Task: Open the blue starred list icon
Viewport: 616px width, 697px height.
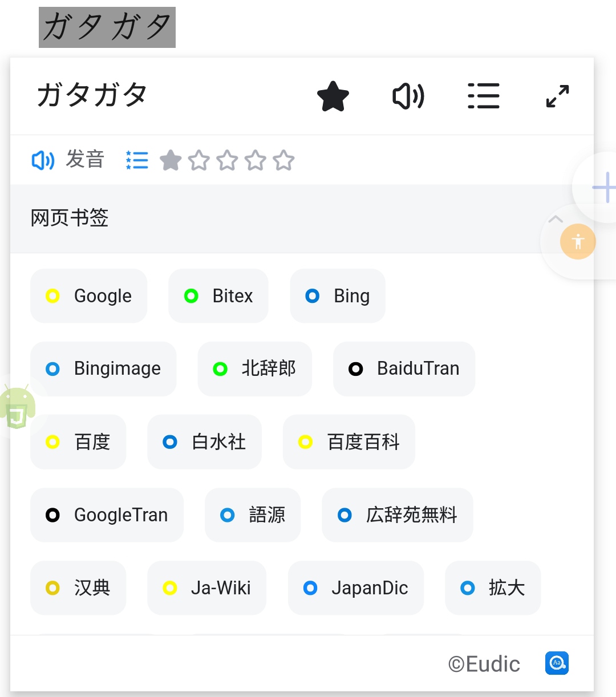Action: (x=137, y=160)
